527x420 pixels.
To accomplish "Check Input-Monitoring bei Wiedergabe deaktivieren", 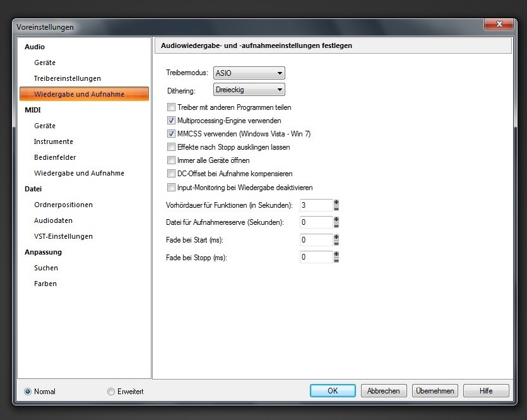I will 171,188.
